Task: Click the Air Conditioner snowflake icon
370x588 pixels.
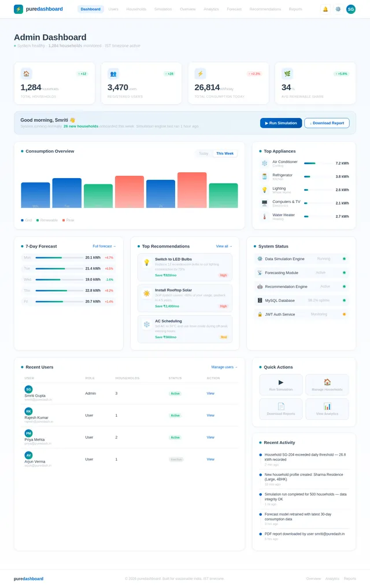Action: (x=265, y=164)
